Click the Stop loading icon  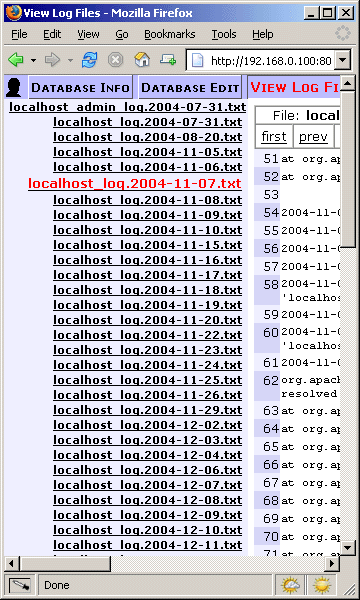pos(115,60)
